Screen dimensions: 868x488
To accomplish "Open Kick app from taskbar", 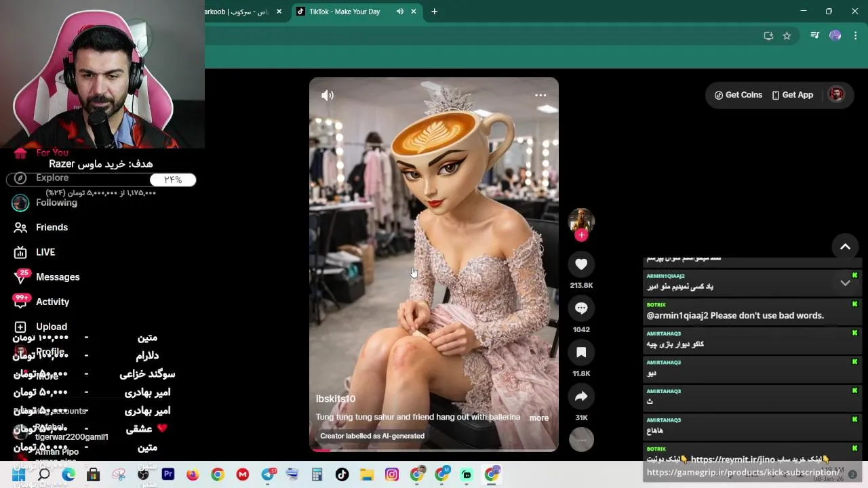I will (467, 475).
